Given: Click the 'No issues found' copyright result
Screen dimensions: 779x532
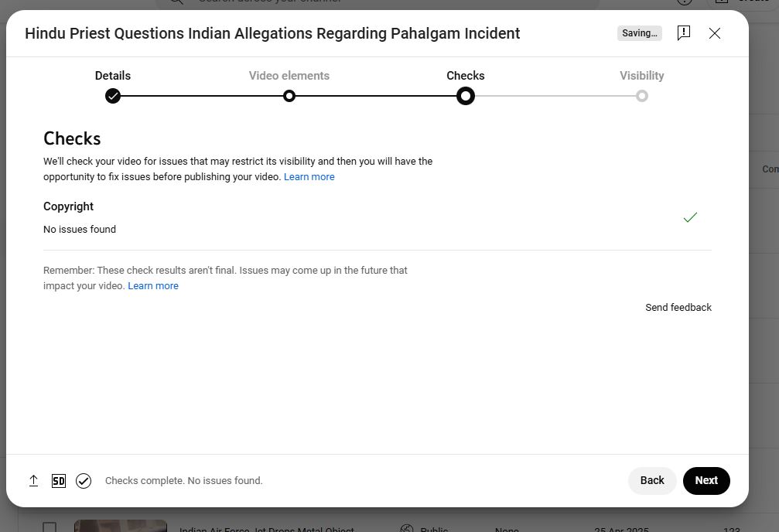Looking at the screenshot, I should tap(80, 230).
